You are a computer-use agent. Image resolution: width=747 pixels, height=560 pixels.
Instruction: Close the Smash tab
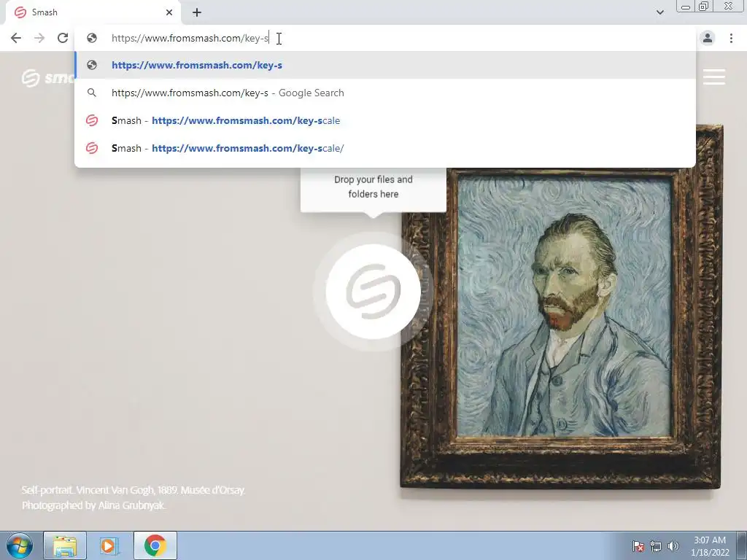coord(169,12)
